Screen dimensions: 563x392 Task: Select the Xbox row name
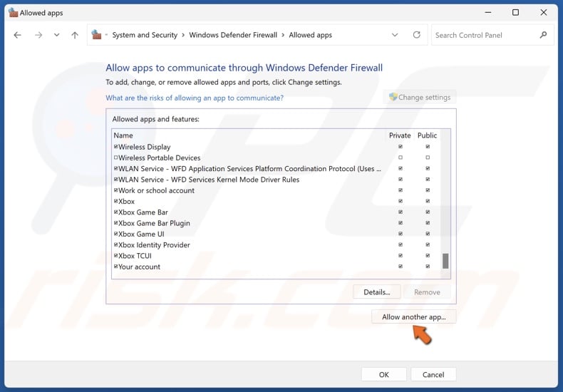pos(126,202)
